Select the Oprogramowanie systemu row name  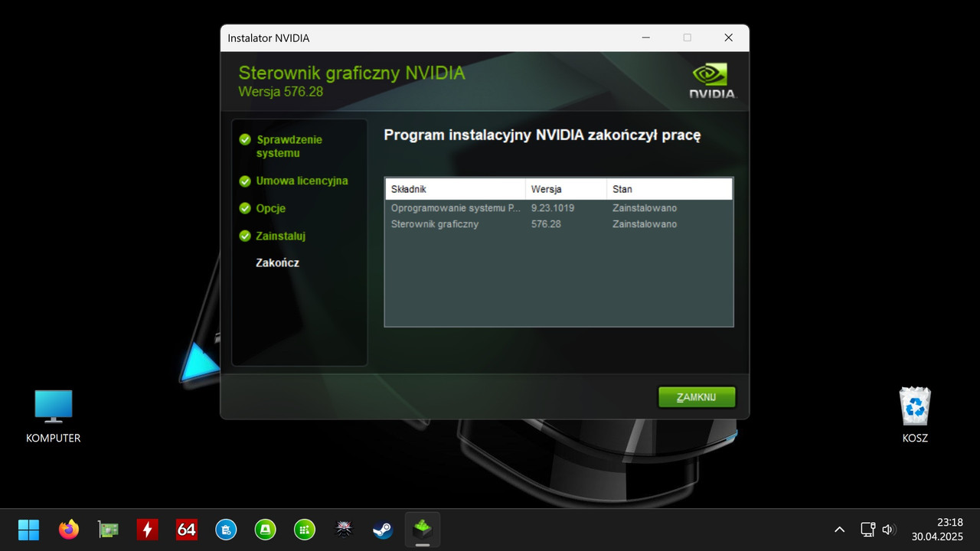[456, 208]
